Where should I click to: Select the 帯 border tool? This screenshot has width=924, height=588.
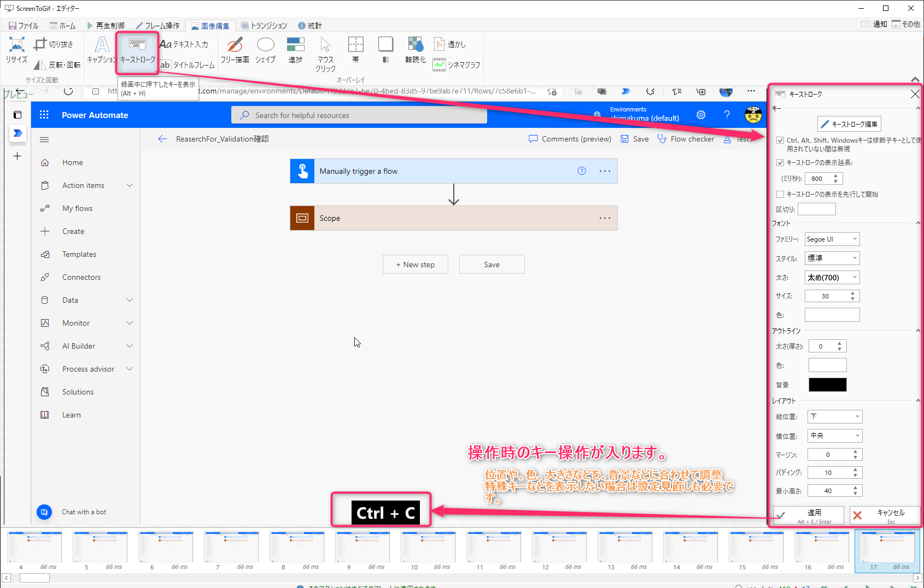356,50
